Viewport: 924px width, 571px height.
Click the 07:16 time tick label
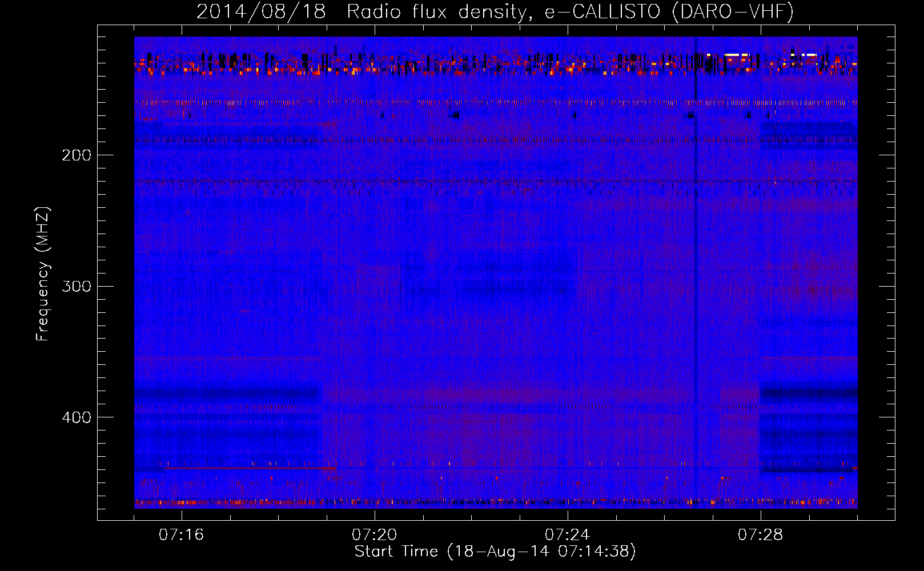click(x=182, y=535)
